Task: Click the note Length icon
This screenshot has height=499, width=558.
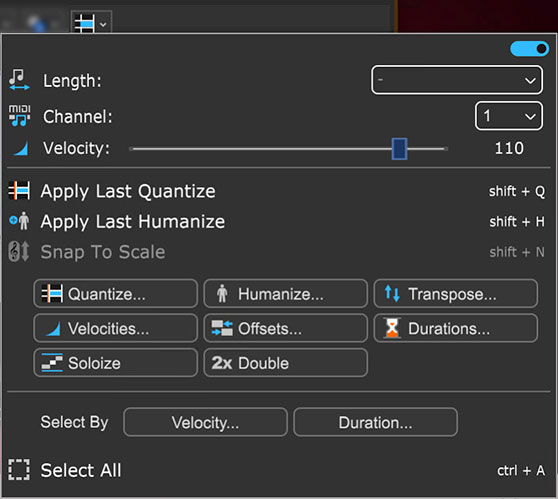Action: (x=19, y=80)
